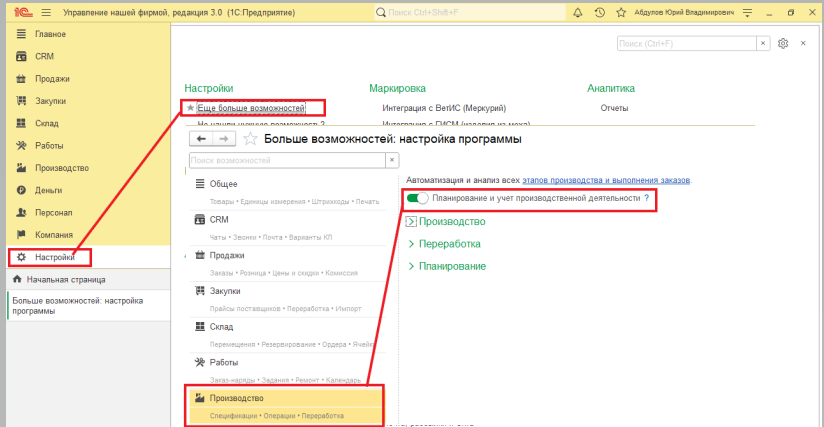Expand the Планирование group
Screen dimensions: 824x427
pos(411,266)
